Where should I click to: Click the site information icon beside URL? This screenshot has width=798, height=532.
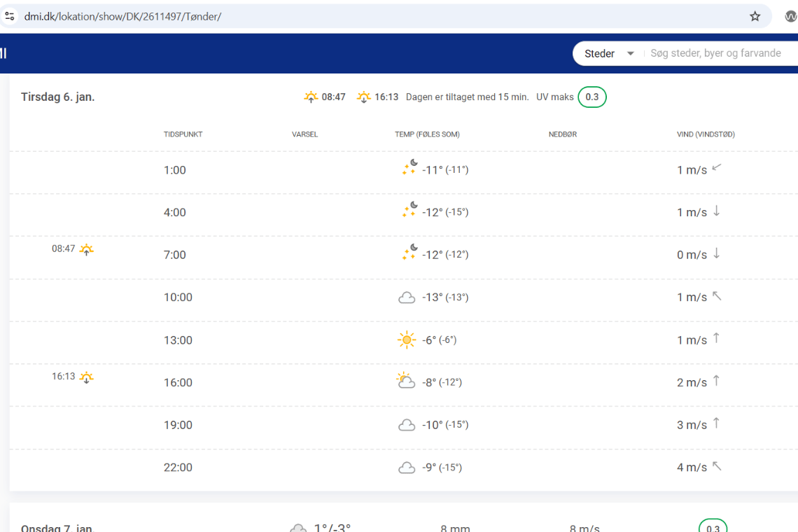[10, 16]
